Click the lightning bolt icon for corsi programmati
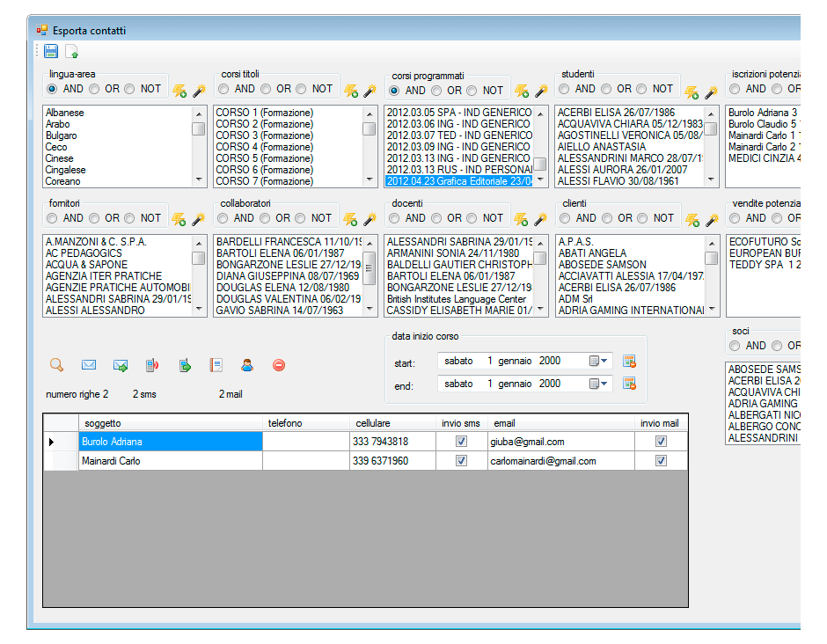 pyautogui.click(x=522, y=91)
